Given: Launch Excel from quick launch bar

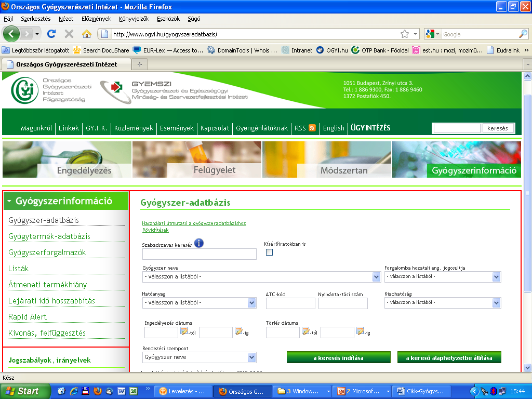Looking at the screenshot, I should point(134,391).
